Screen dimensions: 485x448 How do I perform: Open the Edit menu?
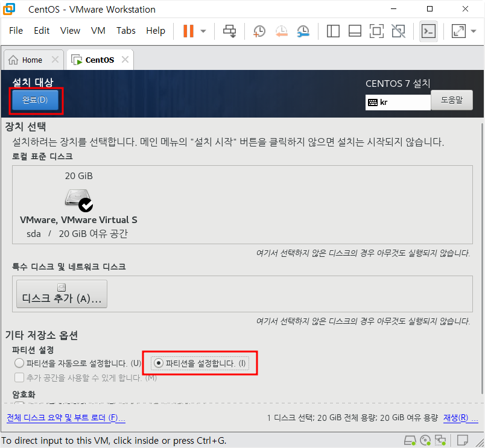[x=42, y=31]
